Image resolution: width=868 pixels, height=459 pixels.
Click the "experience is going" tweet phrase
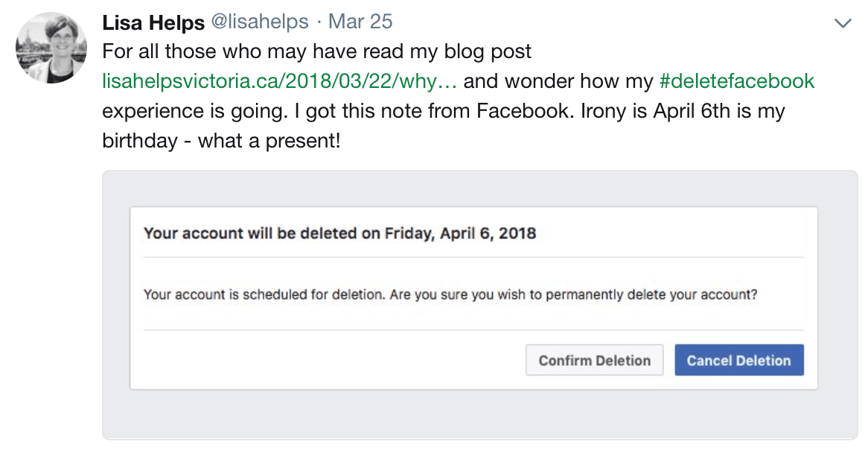[185, 110]
